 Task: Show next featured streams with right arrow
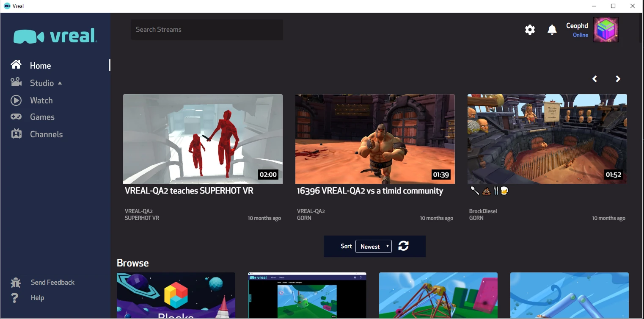(618, 79)
